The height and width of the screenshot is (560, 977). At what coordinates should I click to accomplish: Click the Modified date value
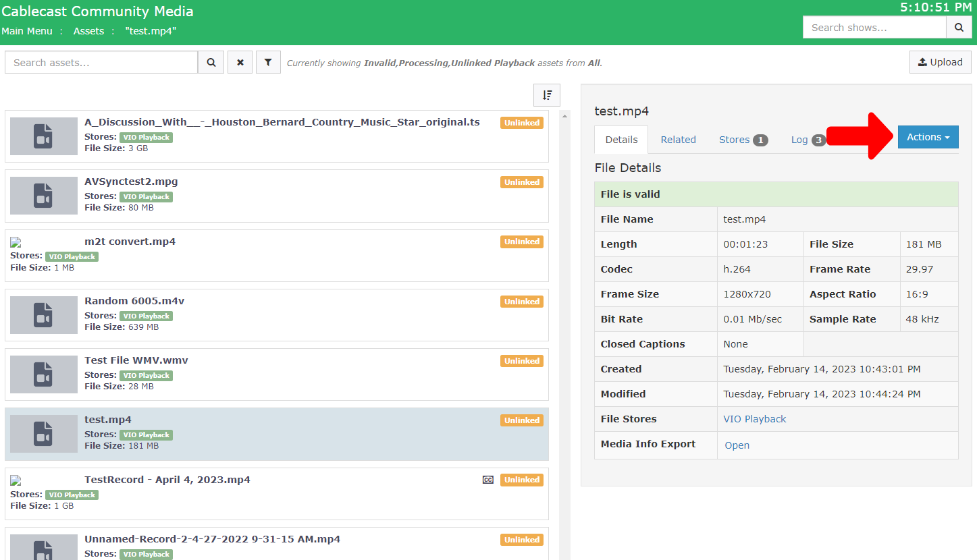tap(822, 394)
